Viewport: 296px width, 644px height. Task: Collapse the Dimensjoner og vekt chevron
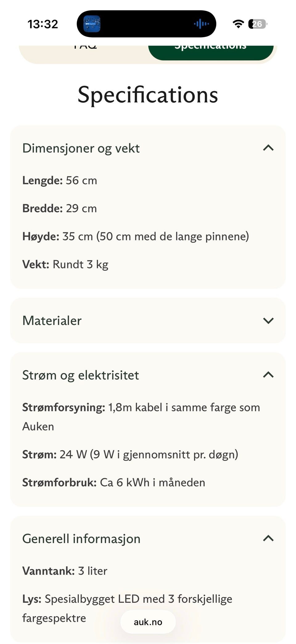[x=268, y=148]
